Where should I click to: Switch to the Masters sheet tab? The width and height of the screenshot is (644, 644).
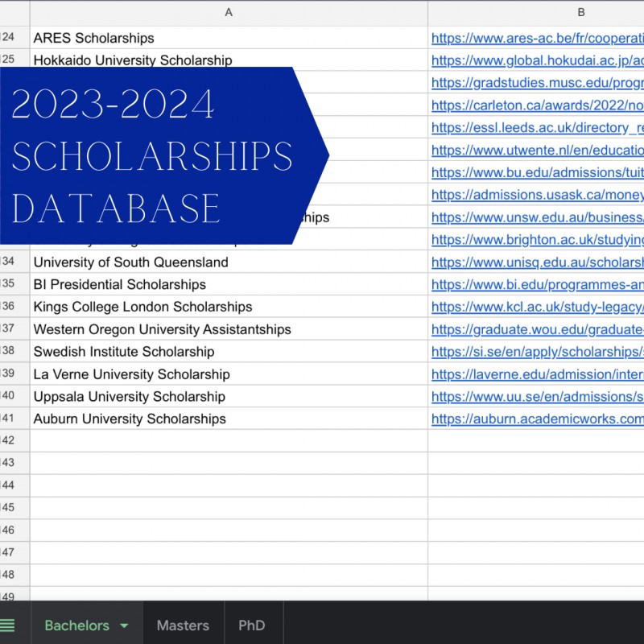183,625
